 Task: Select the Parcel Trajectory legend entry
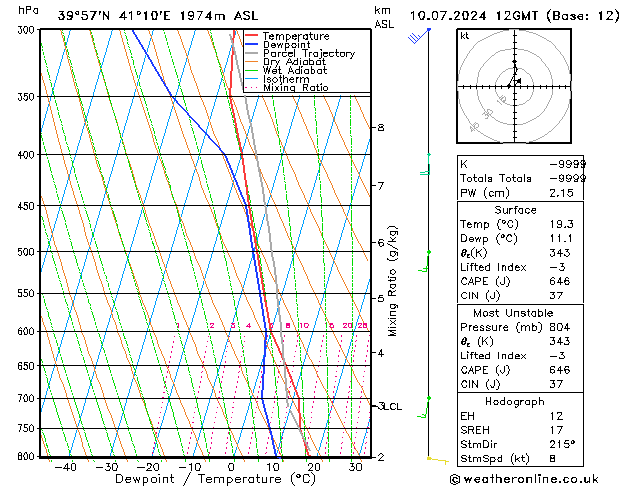308,53
